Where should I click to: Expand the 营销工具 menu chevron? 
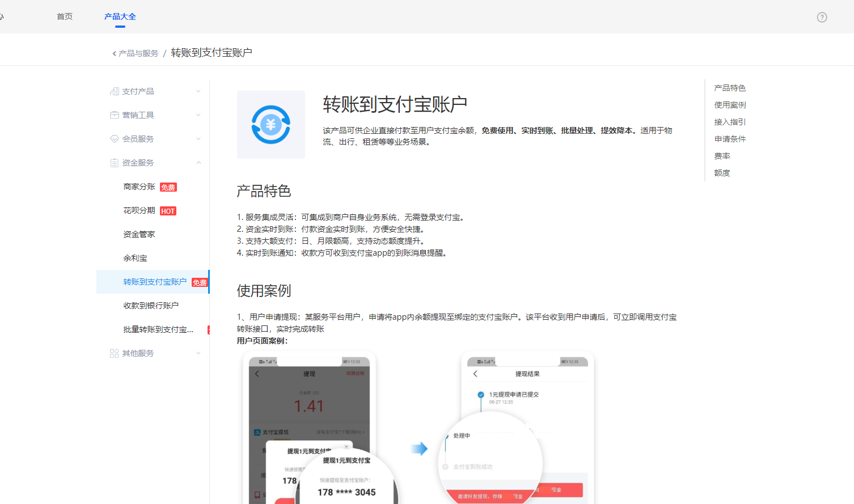click(x=198, y=115)
